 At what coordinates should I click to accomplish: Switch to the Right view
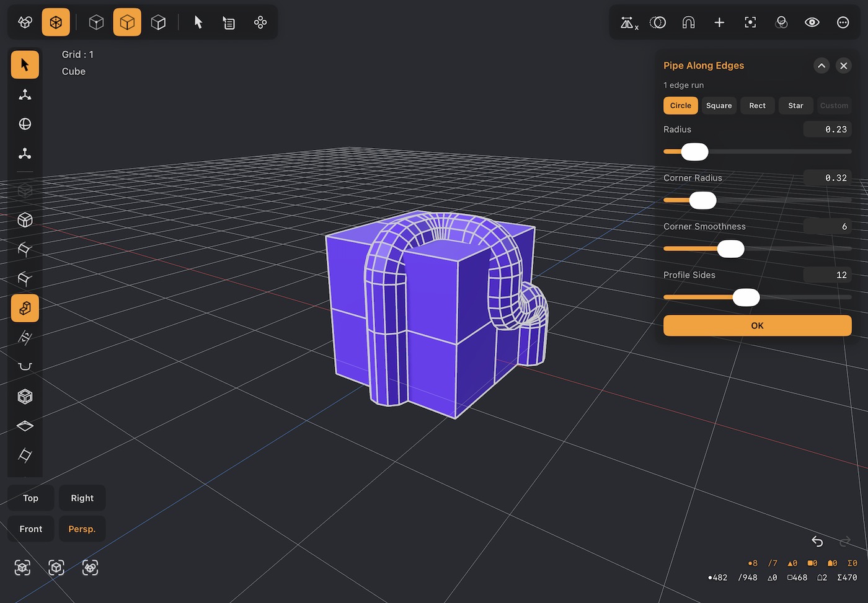[82, 498]
